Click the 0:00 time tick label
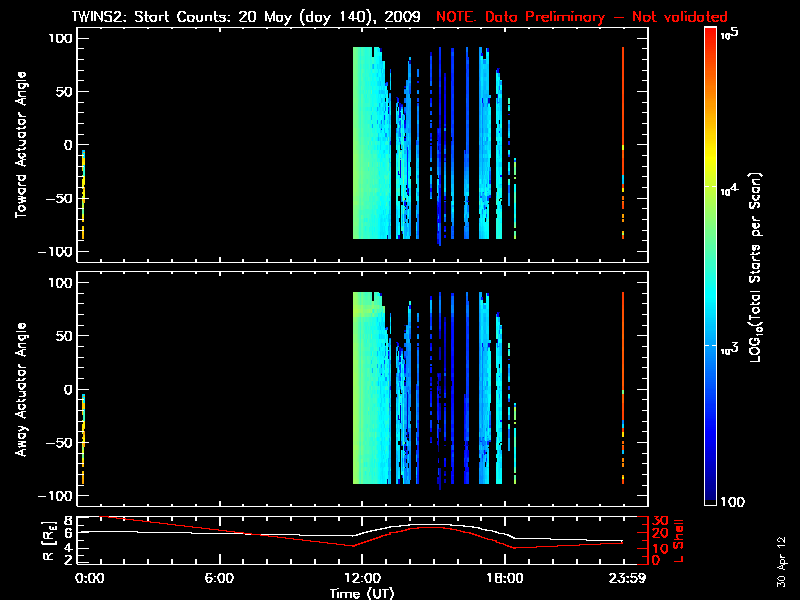Viewport: 800px width, 600px height. point(89,578)
